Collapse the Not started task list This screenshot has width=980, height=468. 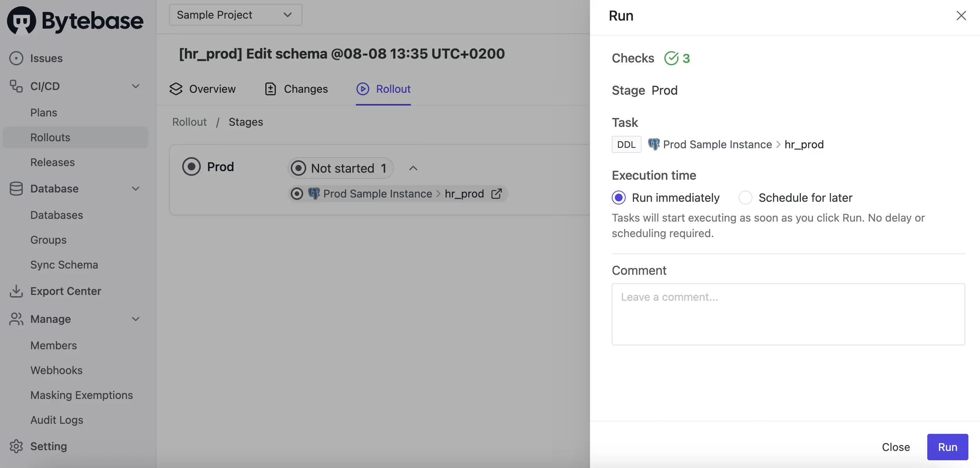pyautogui.click(x=412, y=168)
